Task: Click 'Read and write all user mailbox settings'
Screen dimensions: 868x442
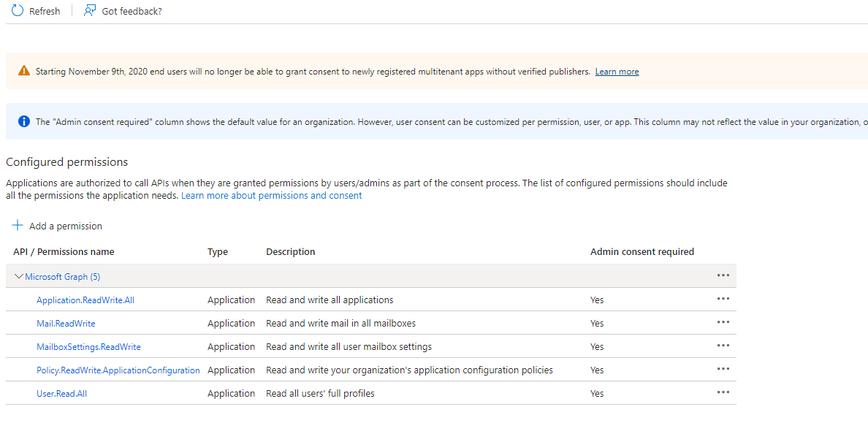Action: pos(349,347)
